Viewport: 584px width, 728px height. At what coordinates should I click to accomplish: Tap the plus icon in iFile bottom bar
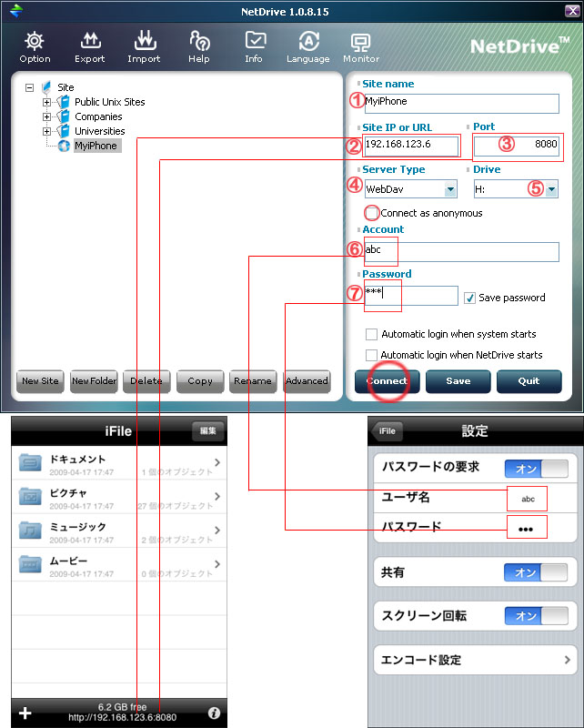tap(25, 713)
